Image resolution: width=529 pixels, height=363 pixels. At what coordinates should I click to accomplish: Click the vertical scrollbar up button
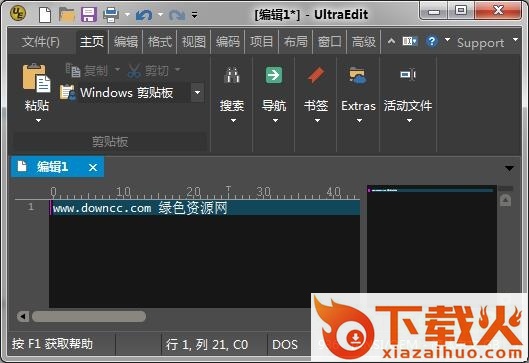pyautogui.click(x=505, y=200)
